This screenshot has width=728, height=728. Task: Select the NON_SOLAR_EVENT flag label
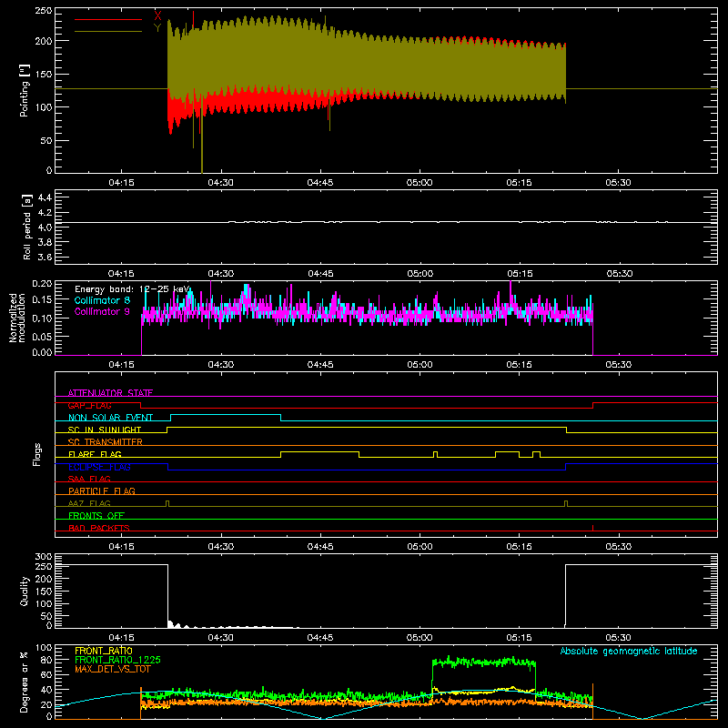point(110,418)
